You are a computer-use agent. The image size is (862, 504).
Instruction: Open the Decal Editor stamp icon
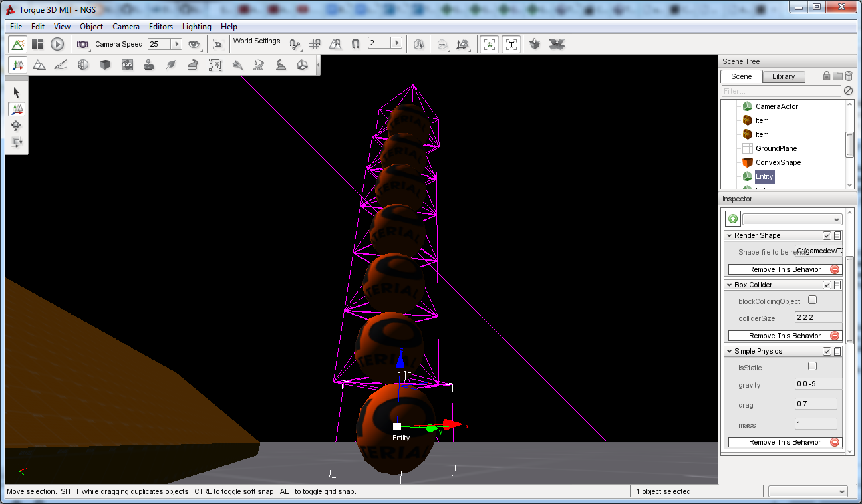tap(149, 64)
